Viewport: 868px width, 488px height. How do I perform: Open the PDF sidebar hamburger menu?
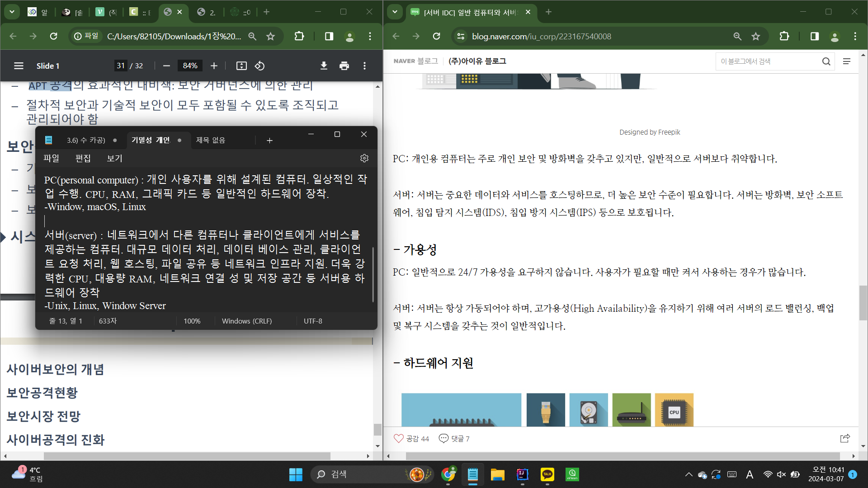pyautogui.click(x=19, y=66)
